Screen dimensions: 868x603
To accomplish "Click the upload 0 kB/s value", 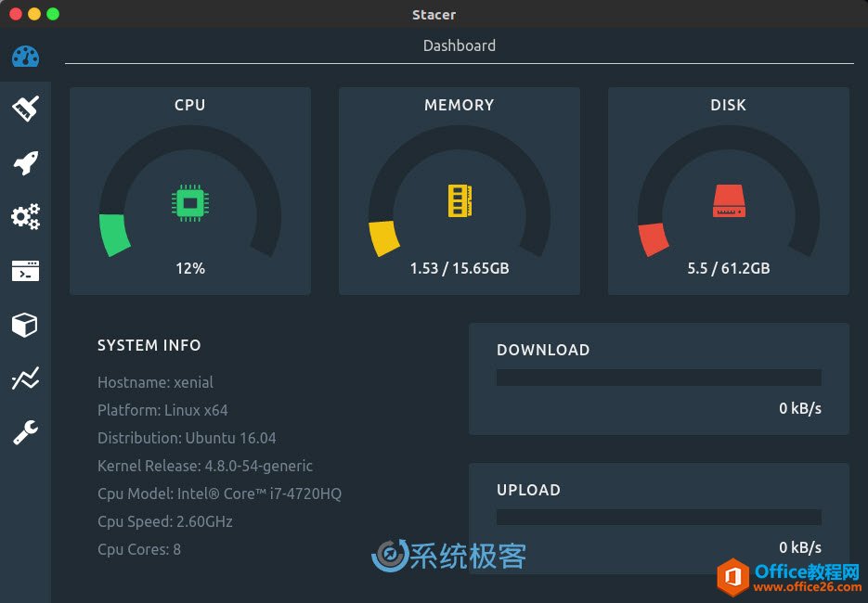I will click(x=800, y=547).
